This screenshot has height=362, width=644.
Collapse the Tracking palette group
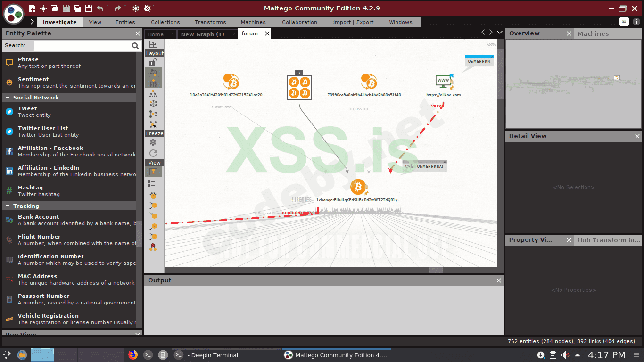(x=8, y=206)
